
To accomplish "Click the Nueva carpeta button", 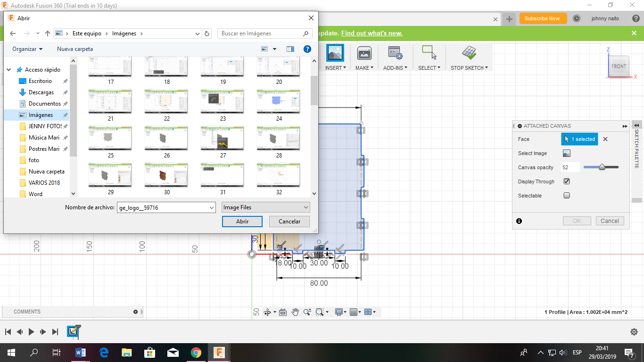I will (x=75, y=49).
